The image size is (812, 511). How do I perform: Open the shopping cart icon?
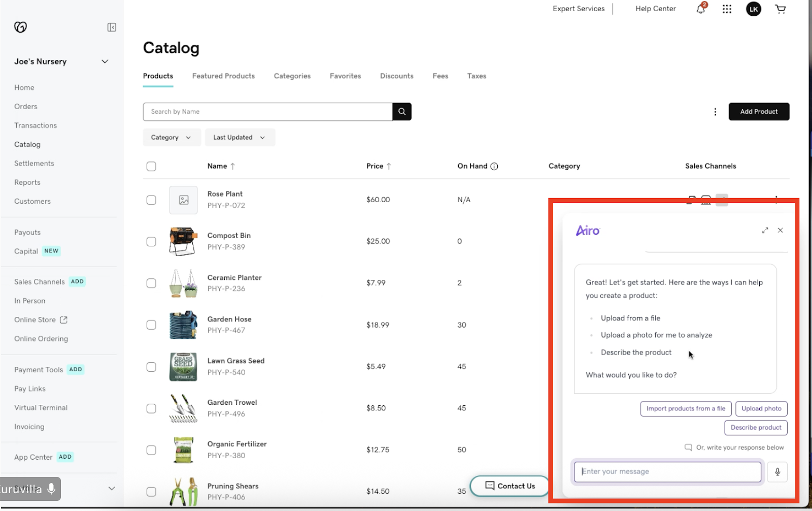click(780, 9)
